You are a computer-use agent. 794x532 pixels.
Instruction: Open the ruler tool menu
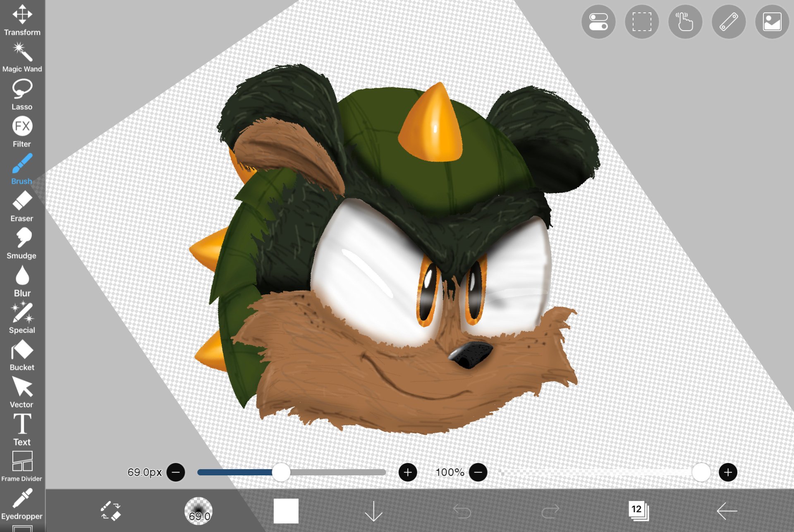(x=729, y=22)
